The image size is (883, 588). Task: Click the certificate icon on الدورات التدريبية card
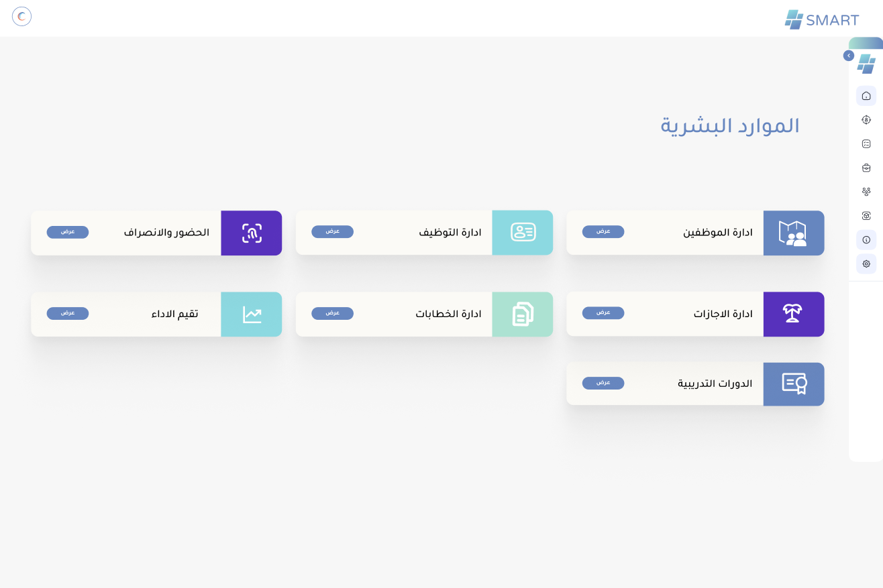[x=793, y=384]
